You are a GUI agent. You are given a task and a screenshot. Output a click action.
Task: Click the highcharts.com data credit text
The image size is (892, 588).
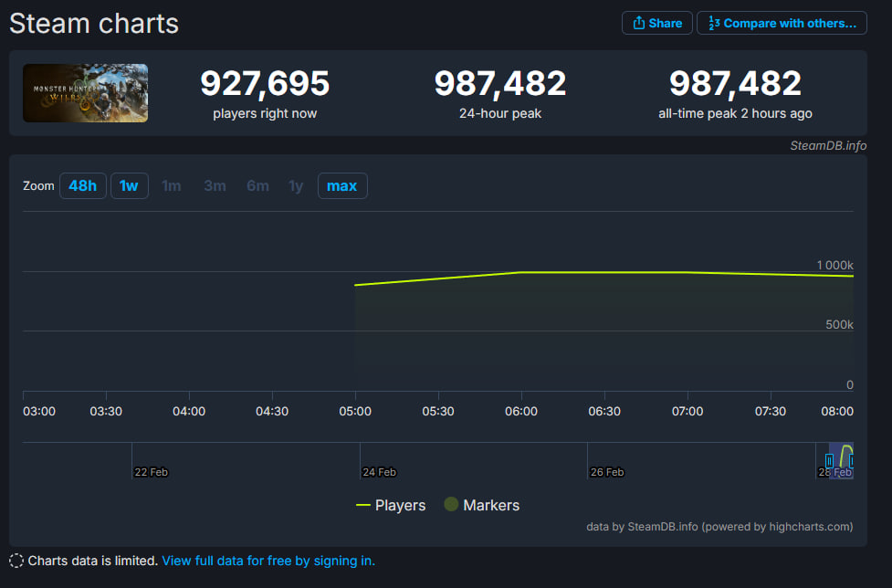point(719,527)
